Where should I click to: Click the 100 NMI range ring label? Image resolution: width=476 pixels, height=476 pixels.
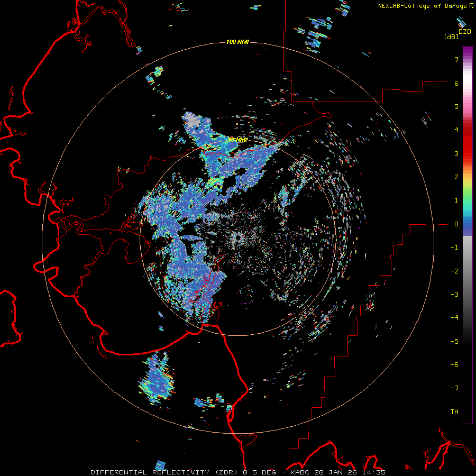coord(237,42)
